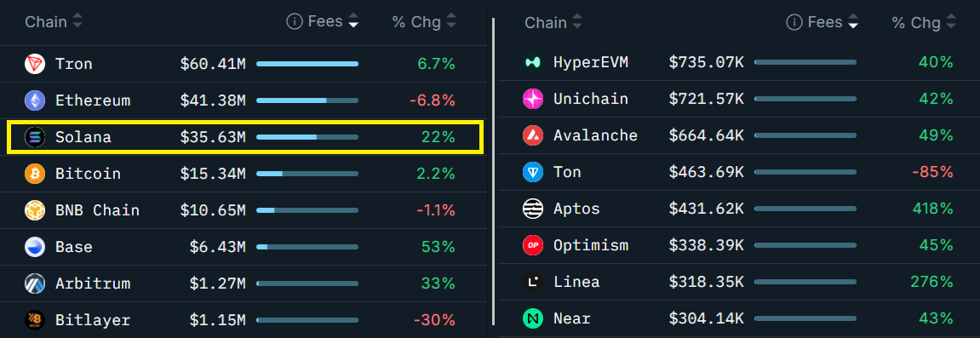Sort left table by Chain arrows
Viewport: 980px width, 338px height.
[77, 22]
